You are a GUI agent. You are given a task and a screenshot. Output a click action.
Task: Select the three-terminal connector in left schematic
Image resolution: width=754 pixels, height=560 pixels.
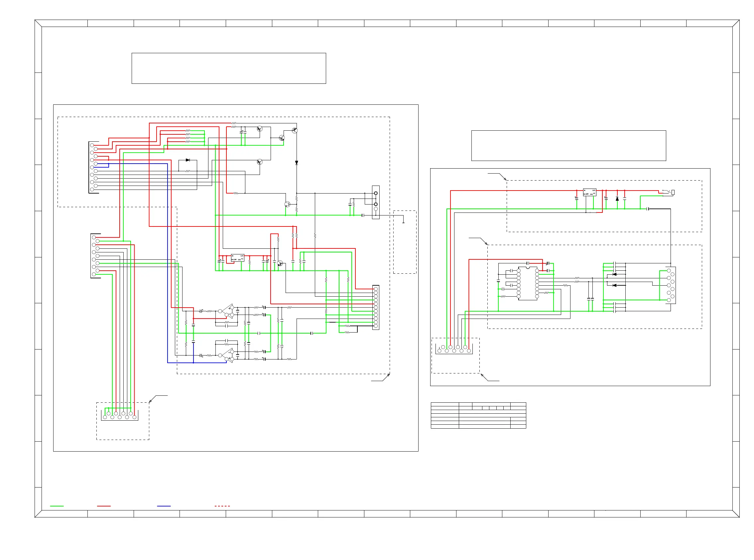[x=375, y=203]
